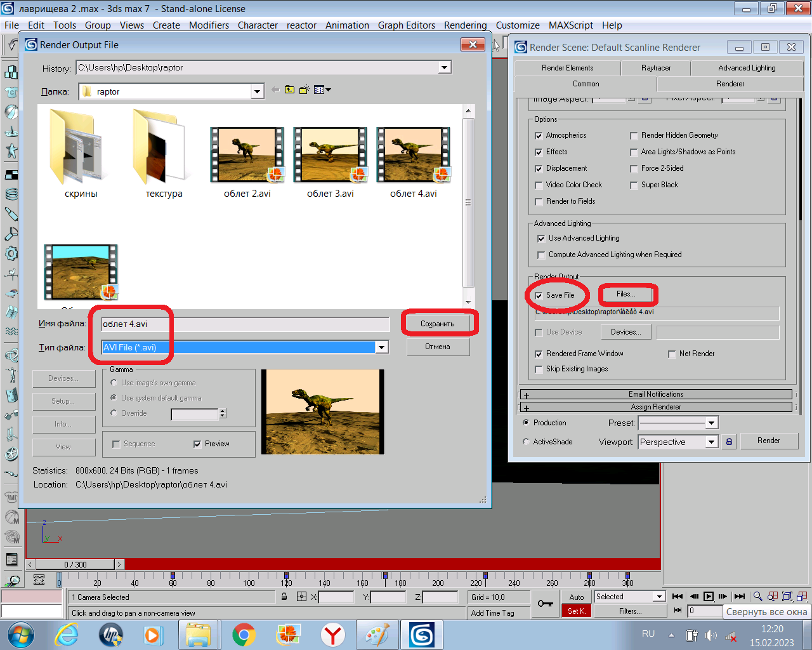Click the Сохранить save button
The width and height of the screenshot is (812, 650).
[438, 324]
